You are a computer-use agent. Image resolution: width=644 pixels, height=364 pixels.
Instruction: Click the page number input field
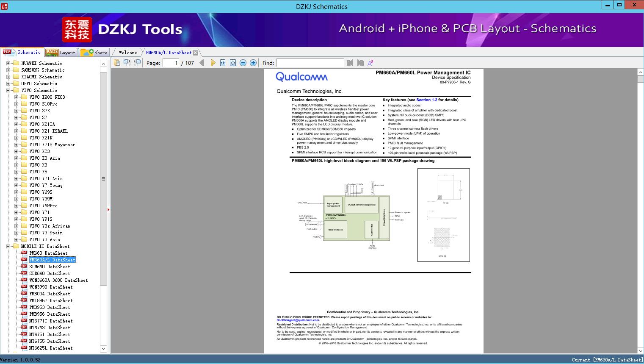171,63
